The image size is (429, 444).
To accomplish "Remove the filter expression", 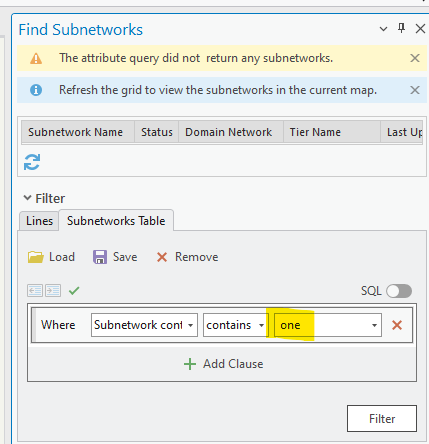I will click(187, 257).
